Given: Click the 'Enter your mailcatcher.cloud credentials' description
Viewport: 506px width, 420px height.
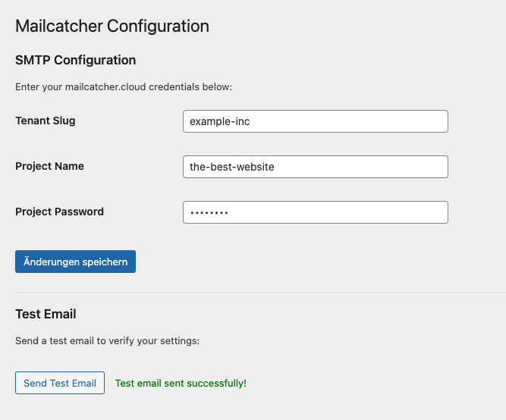Looking at the screenshot, I should (124, 87).
